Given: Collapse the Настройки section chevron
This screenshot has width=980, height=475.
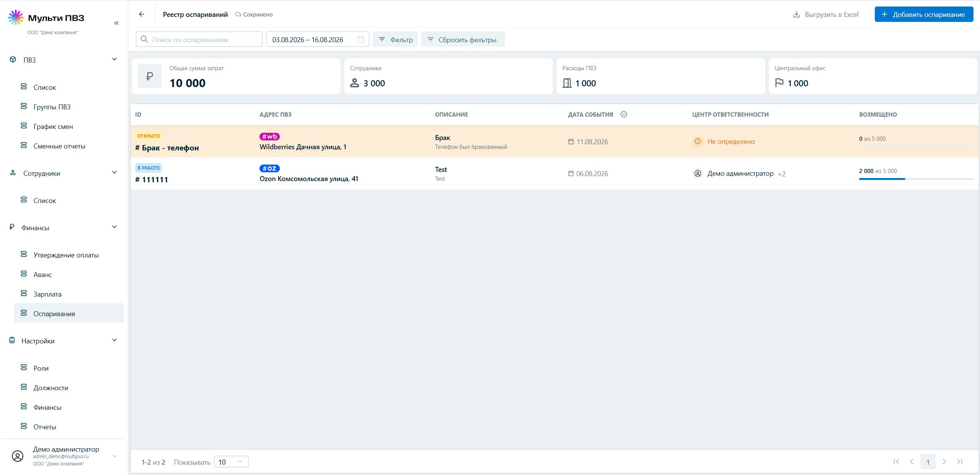Looking at the screenshot, I should [x=114, y=340].
